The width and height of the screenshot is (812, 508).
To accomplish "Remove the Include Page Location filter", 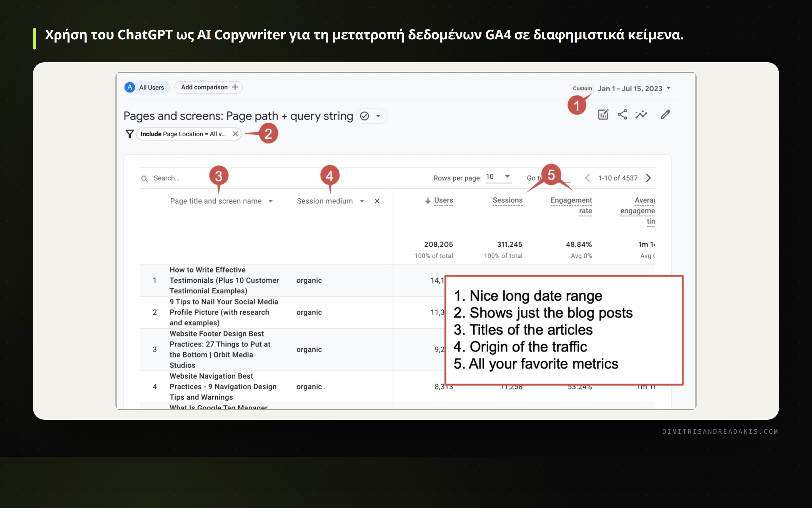I will click(235, 134).
